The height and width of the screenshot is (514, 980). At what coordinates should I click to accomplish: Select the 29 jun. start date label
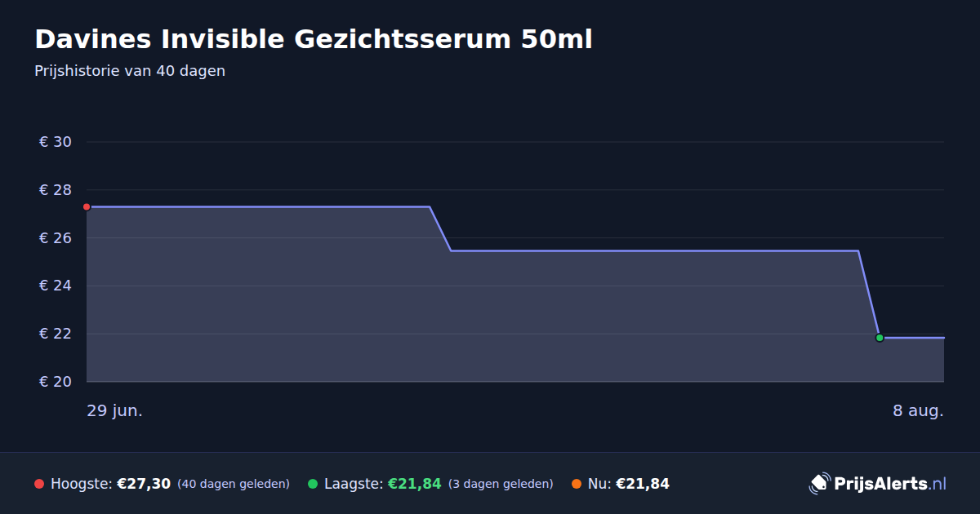[115, 410]
